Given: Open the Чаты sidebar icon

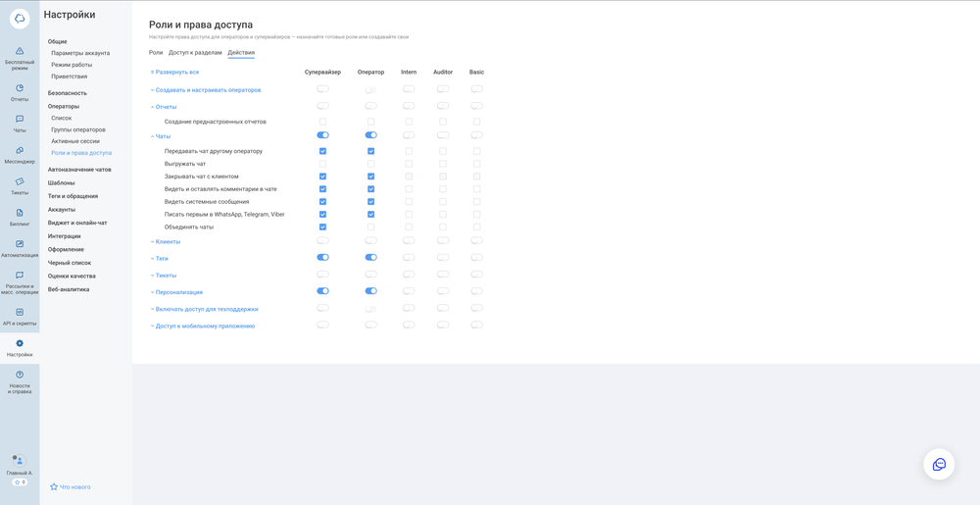Looking at the screenshot, I should point(20,123).
